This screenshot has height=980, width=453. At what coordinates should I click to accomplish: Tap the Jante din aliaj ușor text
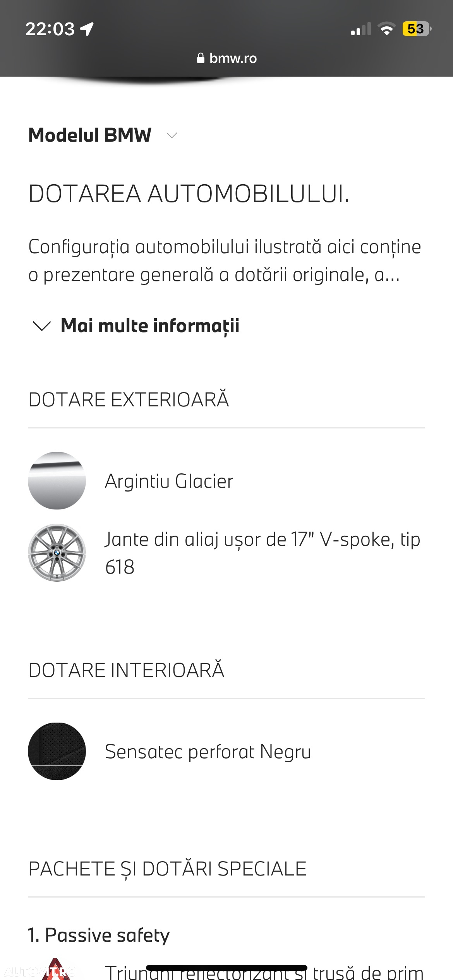pyautogui.click(x=263, y=553)
